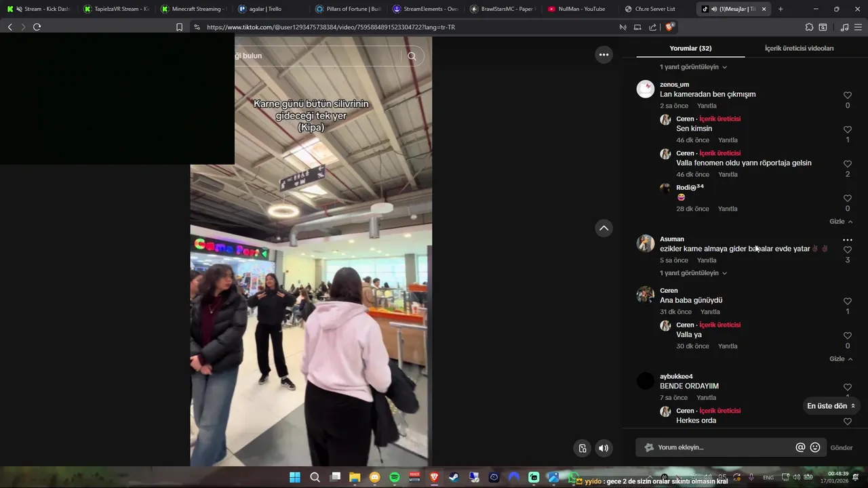Open the three-dot menu above the video
The height and width of the screenshot is (488, 868).
pyautogui.click(x=604, y=54)
